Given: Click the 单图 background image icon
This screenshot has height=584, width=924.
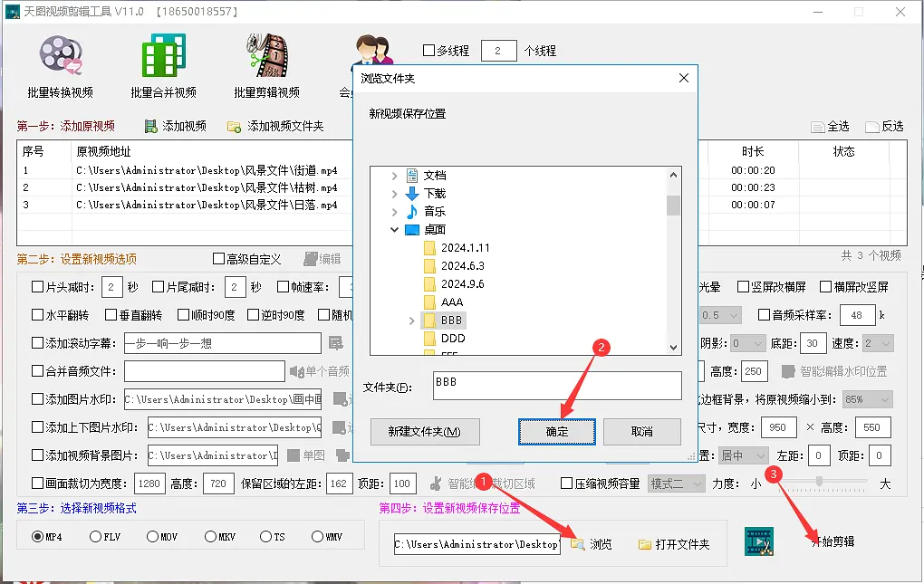Looking at the screenshot, I should point(294,455).
